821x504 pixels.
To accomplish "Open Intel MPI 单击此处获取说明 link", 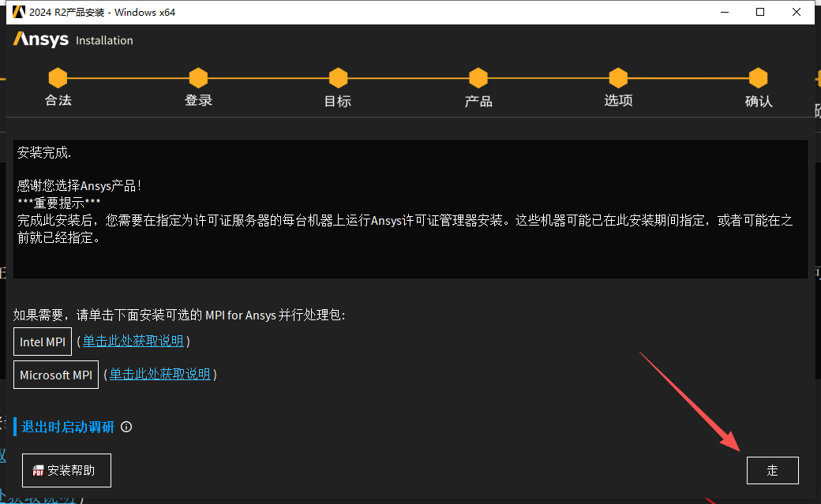I will 133,342.
